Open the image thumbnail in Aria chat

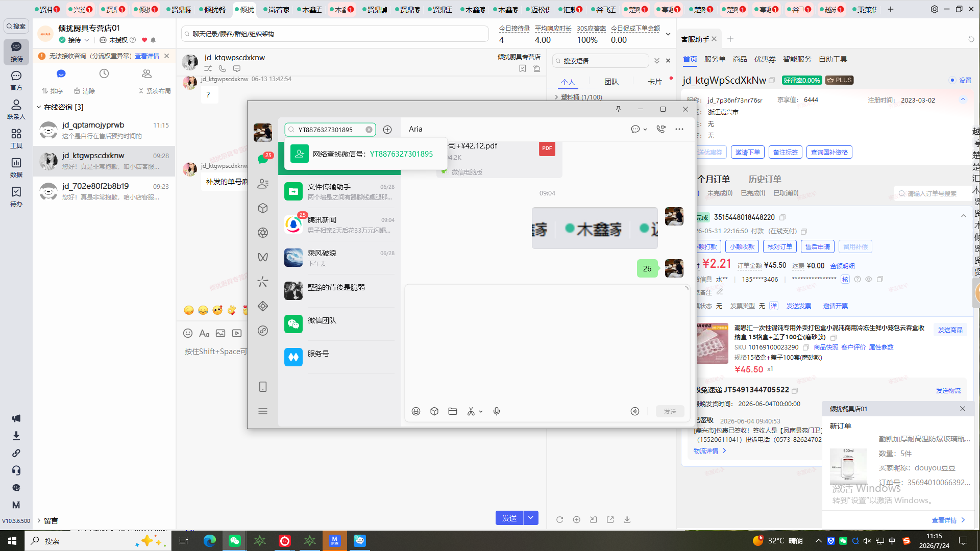[595, 228]
